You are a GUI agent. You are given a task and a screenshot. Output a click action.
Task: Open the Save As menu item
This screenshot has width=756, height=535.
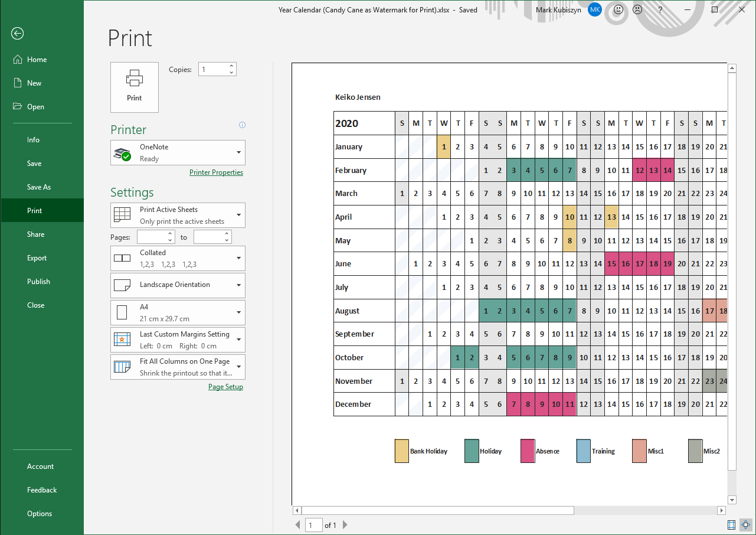coord(39,187)
